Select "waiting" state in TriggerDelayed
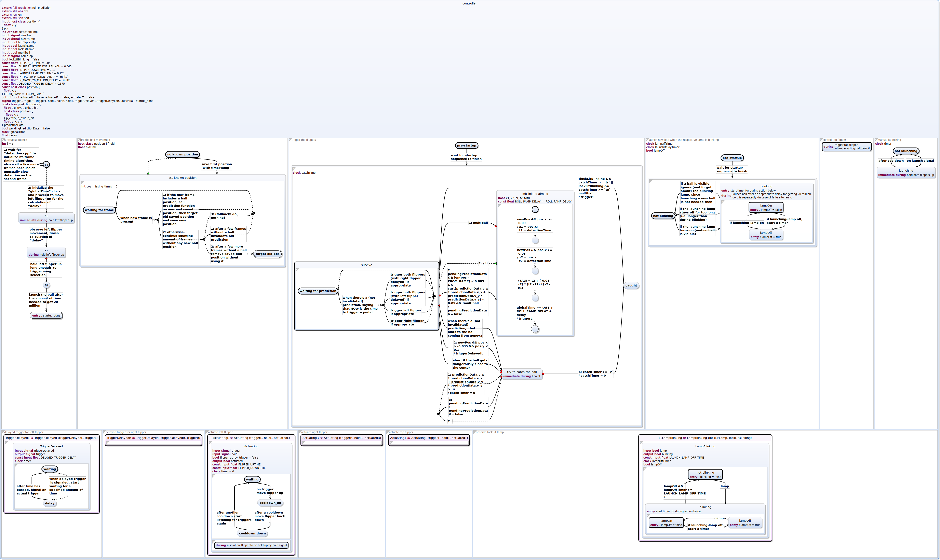This screenshot has height=560, width=940. point(50,470)
